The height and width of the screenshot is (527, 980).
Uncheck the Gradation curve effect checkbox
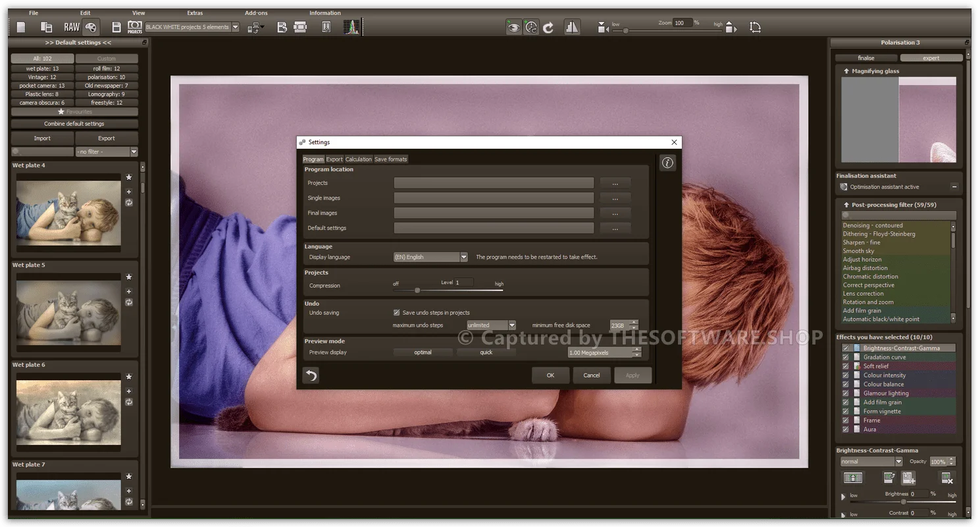(x=846, y=357)
